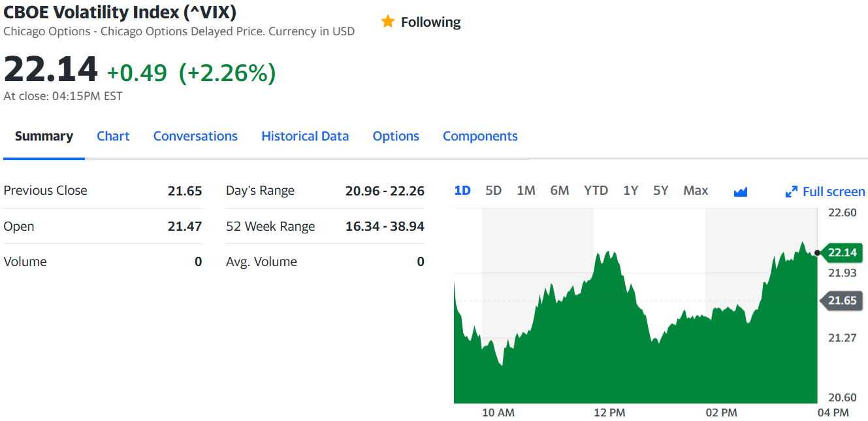Image resolution: width=868 pixels, height=421 pixels.
Task: Select the YTD chart range
Action: pyautogui.click(x=596, y=190)
